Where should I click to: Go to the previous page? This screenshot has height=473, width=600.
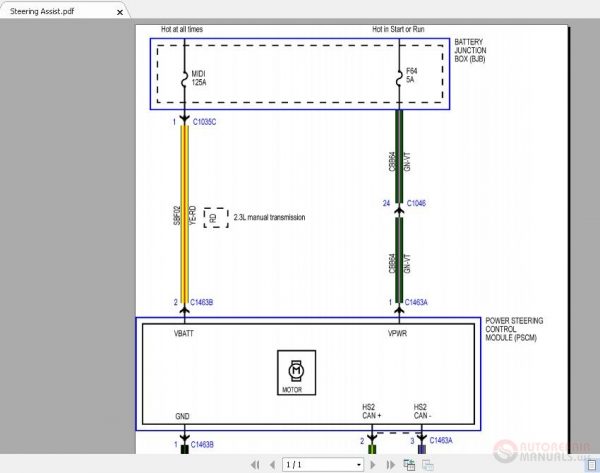tap(272, 465)
